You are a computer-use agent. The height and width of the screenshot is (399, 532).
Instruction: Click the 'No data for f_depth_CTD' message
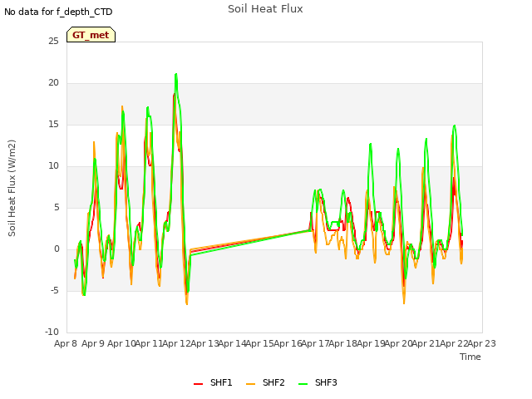(x=58, y=12)
